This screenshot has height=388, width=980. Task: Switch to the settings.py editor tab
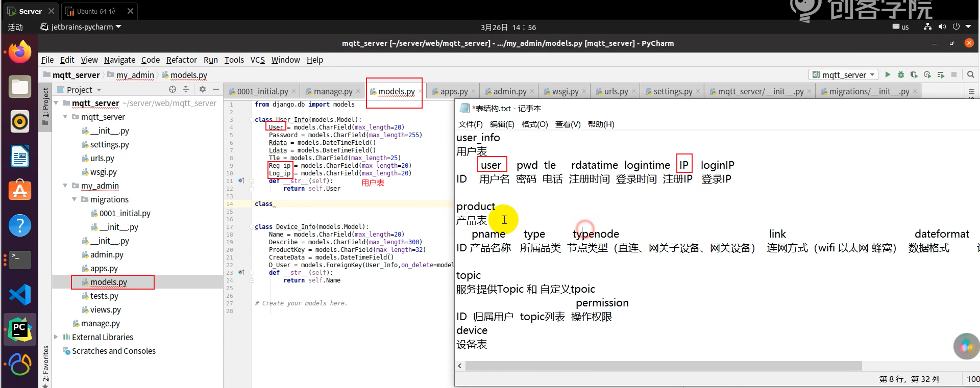(672, 91)
